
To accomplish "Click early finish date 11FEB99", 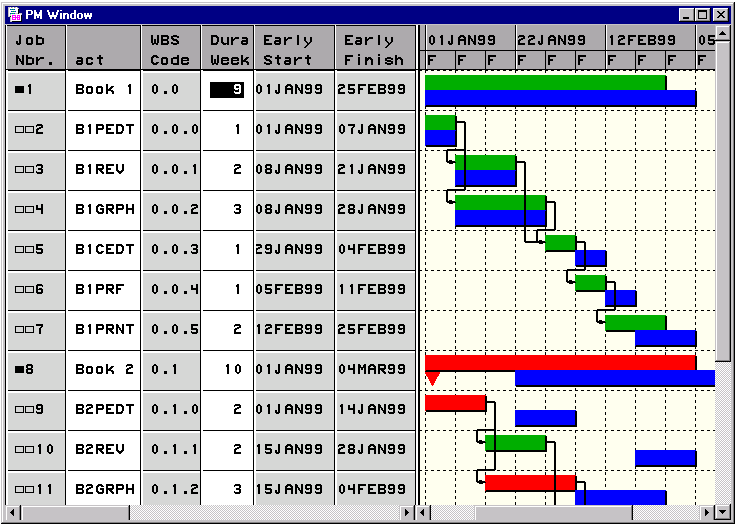I will pyautogui.click(x=375, y=290).
